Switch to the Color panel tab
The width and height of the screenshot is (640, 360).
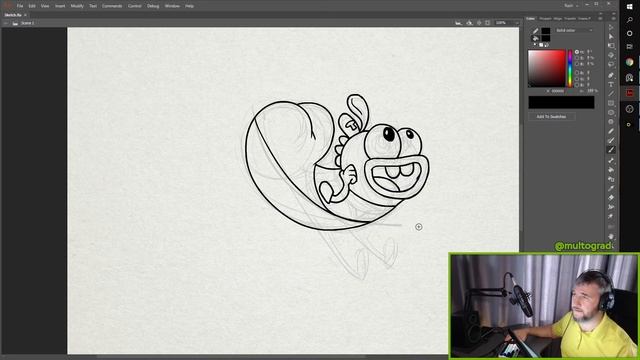(530, 18)
